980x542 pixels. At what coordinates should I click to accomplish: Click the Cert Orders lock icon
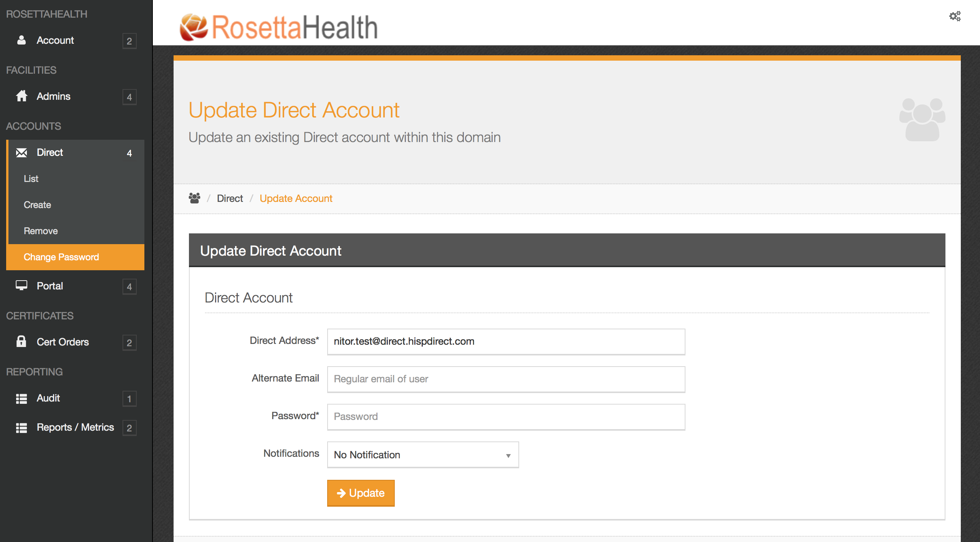pos(22,342)
